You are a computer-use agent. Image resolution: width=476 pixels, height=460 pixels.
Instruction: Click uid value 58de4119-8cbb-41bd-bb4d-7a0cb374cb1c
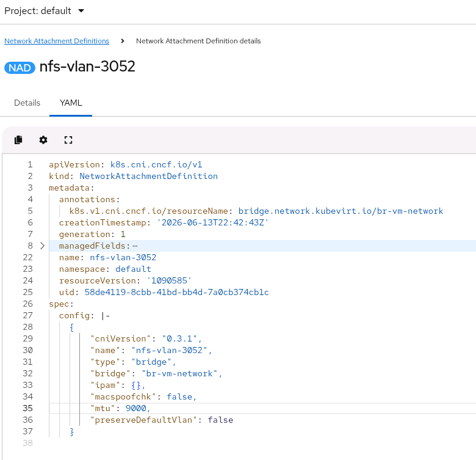(x=177, y=292)
